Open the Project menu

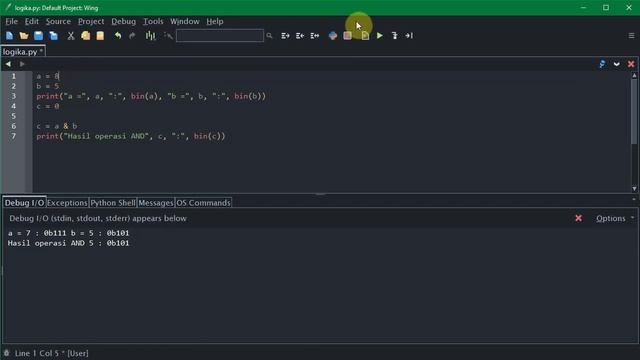coord(91,21)
